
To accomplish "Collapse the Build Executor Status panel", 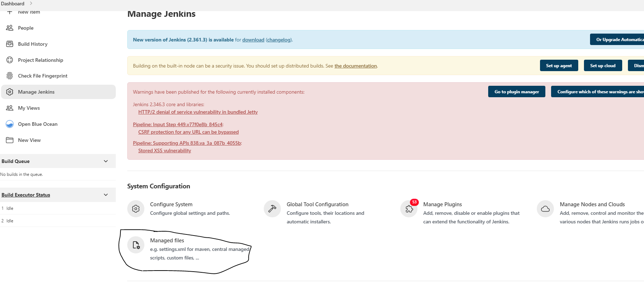I will coord(106,195).
